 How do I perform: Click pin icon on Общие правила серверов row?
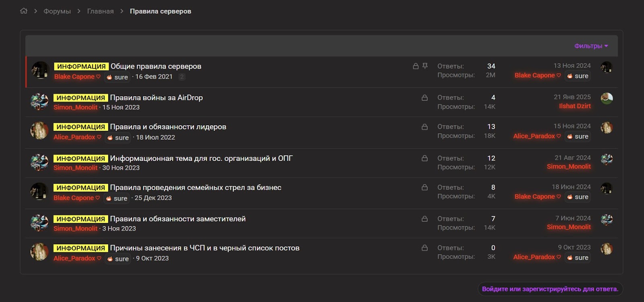coord(425,66)
